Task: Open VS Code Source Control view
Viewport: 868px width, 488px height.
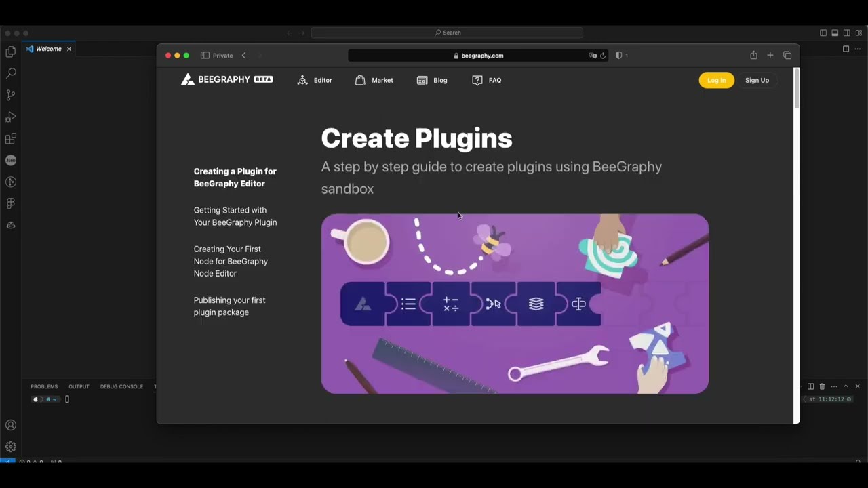Action: (x=11, y=95)
